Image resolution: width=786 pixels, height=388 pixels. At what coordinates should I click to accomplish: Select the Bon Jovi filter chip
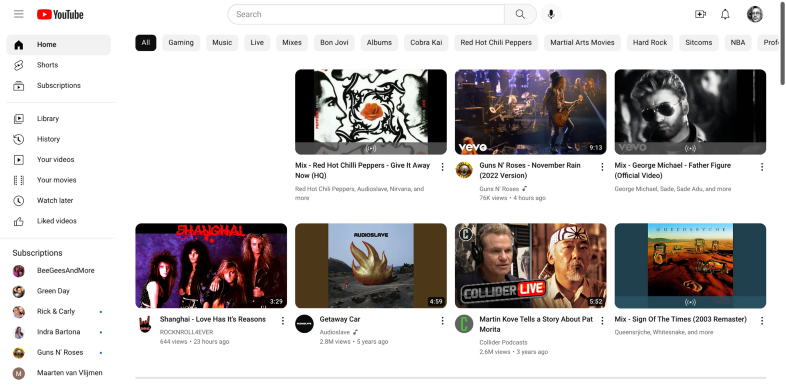(334, 43)
